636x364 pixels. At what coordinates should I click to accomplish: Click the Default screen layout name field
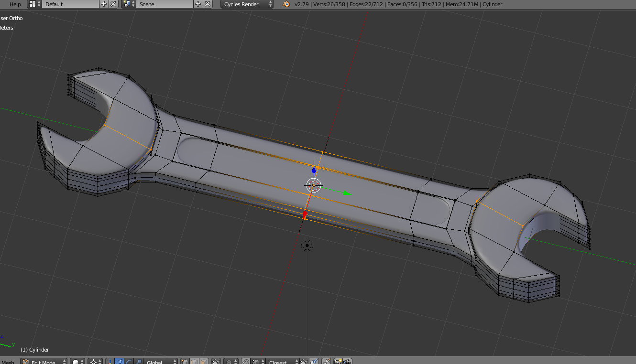[71, 4]
